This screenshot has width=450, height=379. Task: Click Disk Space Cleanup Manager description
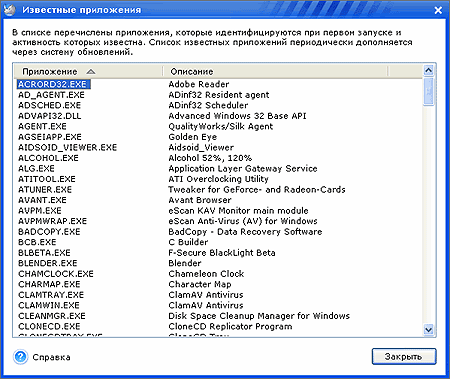click(259, 316)
